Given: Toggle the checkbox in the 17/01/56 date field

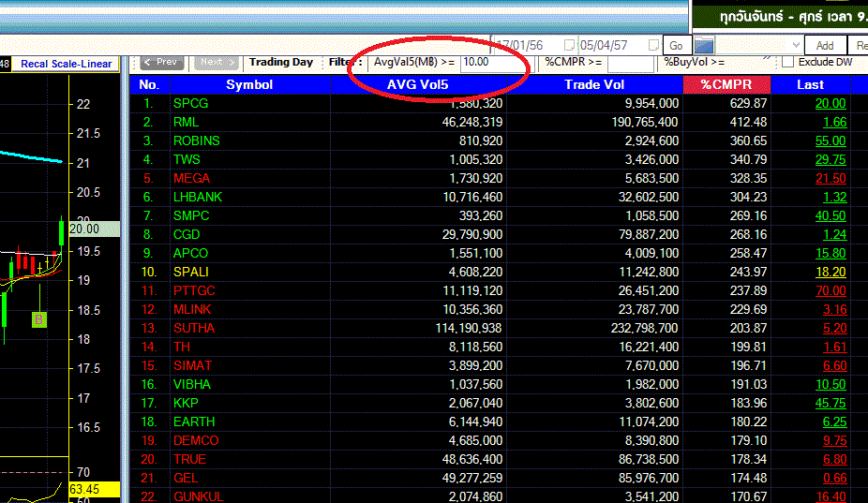Looking at the screenshot, I should [569, 45].
